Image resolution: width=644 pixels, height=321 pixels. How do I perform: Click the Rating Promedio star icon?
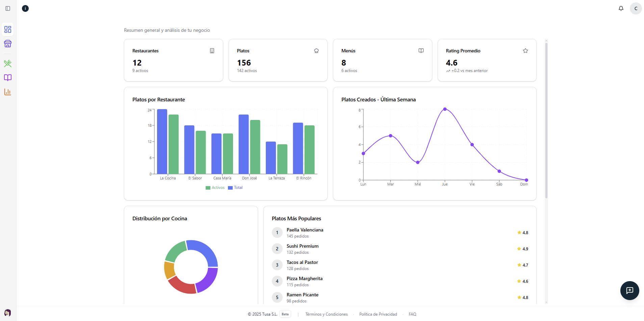pyautogui.click(x=525, y=51)
